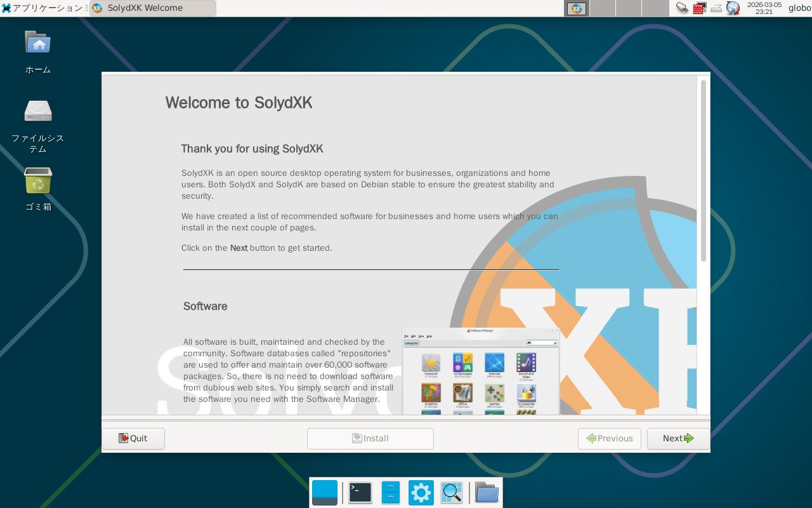
Task: Click the Show Desktop dock icon
Action: pos(325,493)
